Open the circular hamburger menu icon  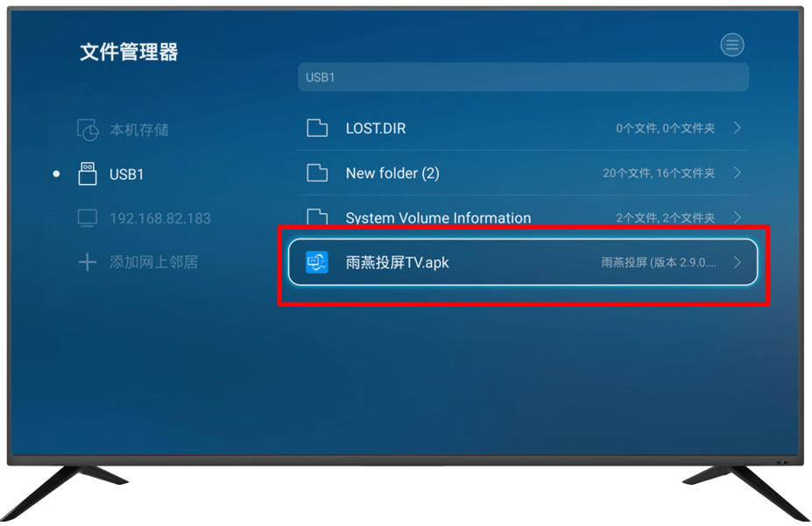pos(732,45)
